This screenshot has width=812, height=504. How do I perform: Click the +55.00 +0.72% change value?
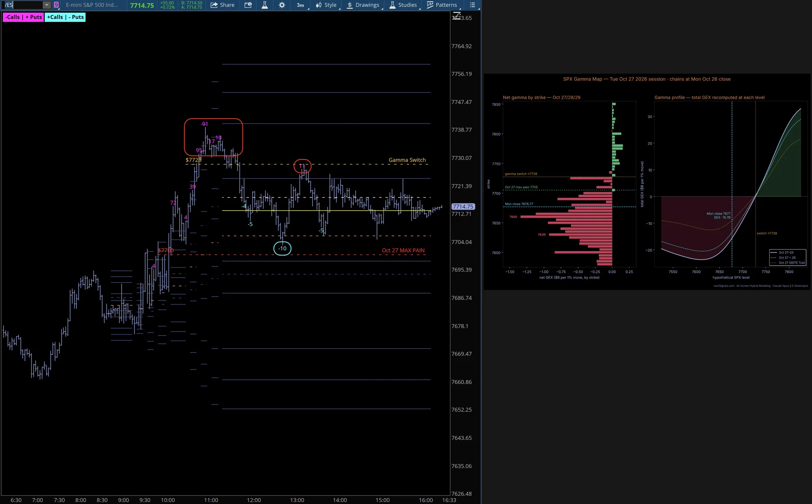[167, 5]
